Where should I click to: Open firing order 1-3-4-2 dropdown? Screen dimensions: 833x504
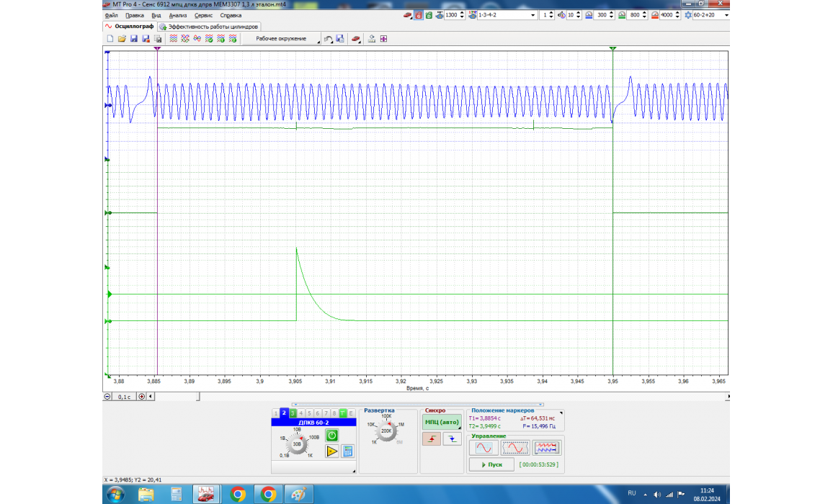click(x=533, y=15)
